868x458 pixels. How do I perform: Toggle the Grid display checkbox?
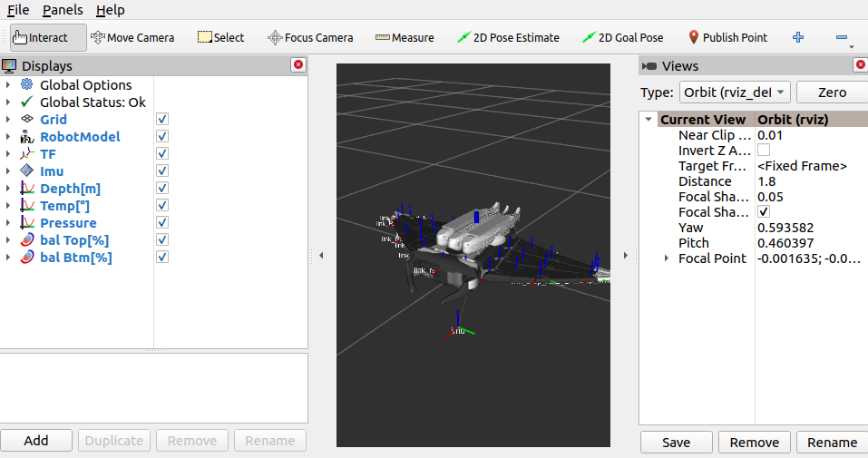pos(162,119)
